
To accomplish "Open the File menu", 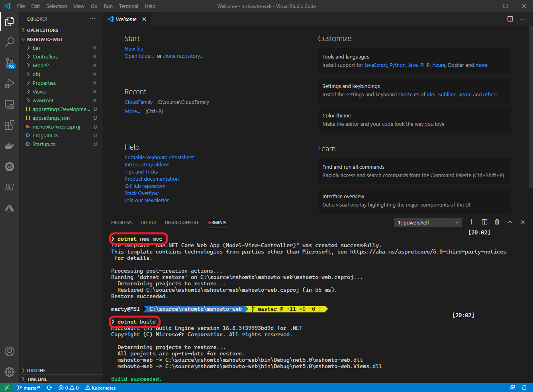I will (x=21, y=6).
